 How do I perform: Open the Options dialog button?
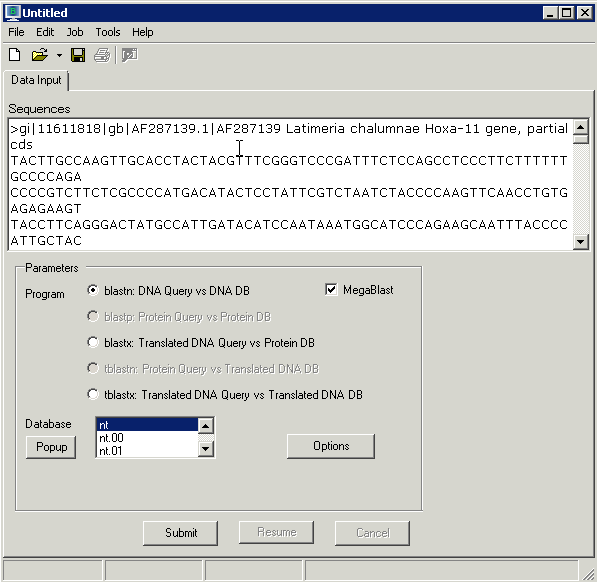pos(331,446)
